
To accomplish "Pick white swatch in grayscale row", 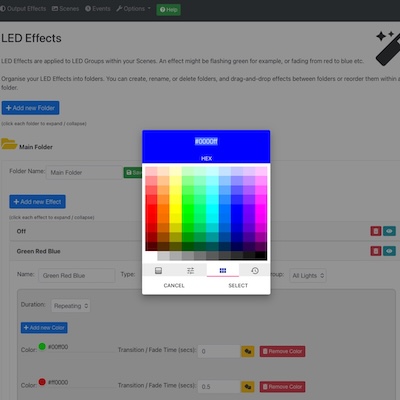I will coord(151,256).
